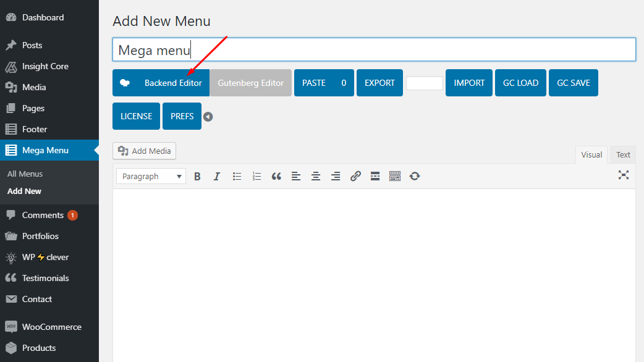Switch to the Visual editor tab
The width and height of the screenshot is (644, 362).
point(591,154)
